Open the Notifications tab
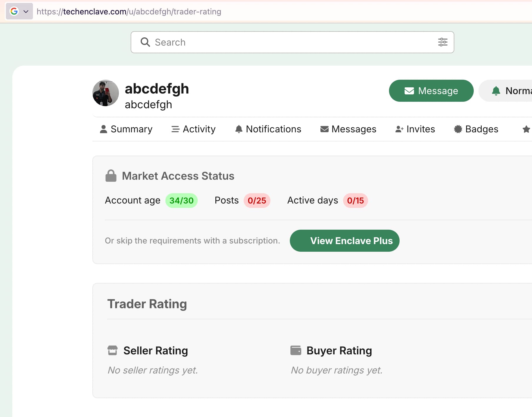 pyautogui.click(x=268, y=129)
